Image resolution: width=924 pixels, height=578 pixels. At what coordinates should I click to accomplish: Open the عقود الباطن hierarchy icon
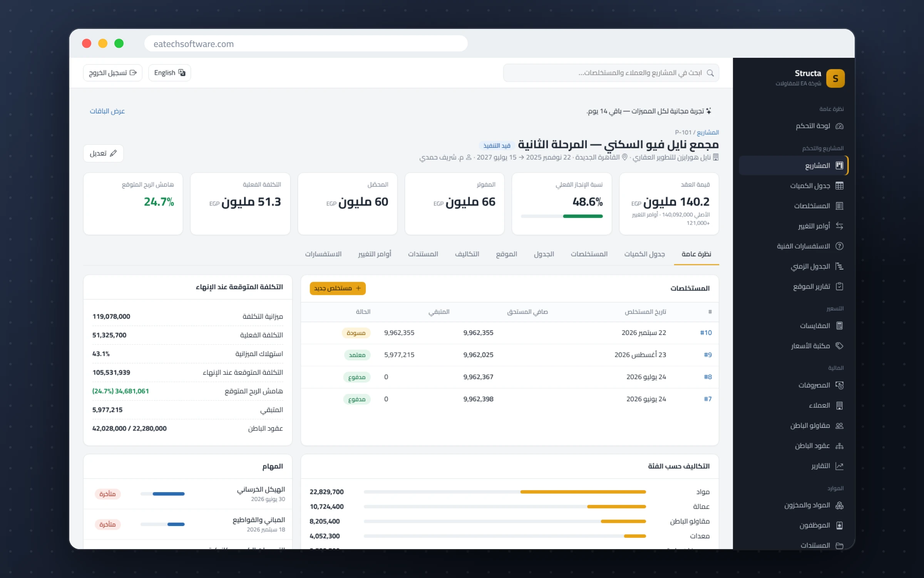[839, 446]
